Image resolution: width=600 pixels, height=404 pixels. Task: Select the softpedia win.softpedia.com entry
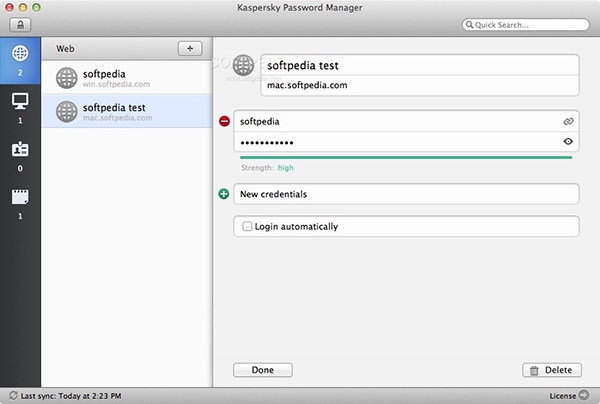pos(127,78)
